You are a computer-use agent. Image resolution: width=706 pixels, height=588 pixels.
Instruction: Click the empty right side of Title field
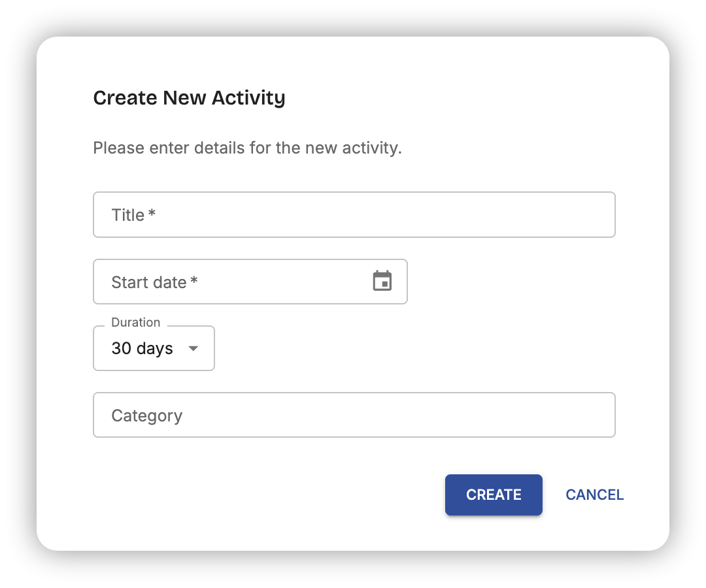523,215
